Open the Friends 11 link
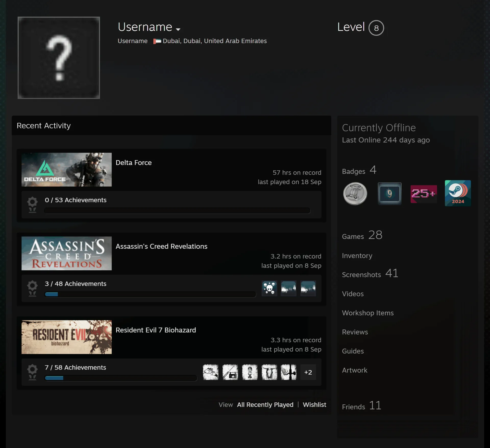The height and width of the screenshot is (448, 490). tap(362, 406)
